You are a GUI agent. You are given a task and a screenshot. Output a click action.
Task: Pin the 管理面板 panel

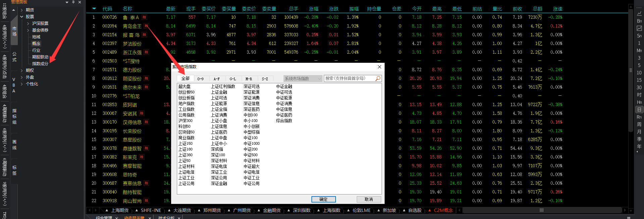(73, 2)
